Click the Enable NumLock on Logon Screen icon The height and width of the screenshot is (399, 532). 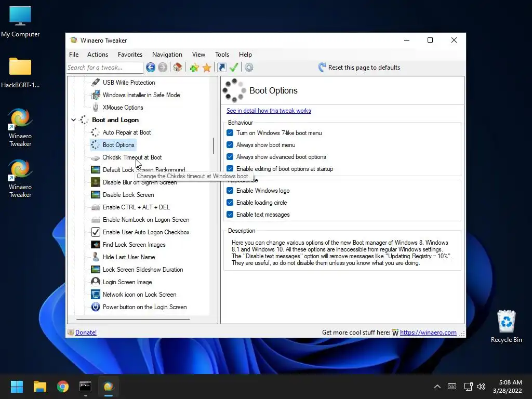96,220
